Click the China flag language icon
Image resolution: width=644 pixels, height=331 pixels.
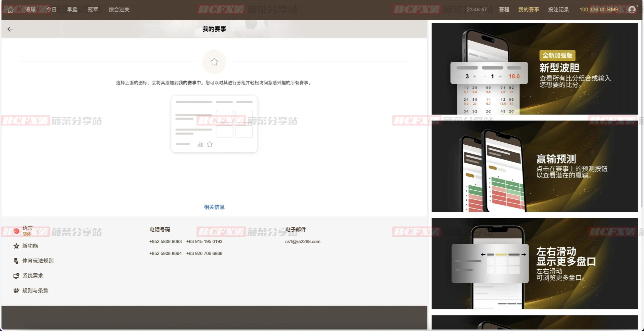click(x=16, y=231)
